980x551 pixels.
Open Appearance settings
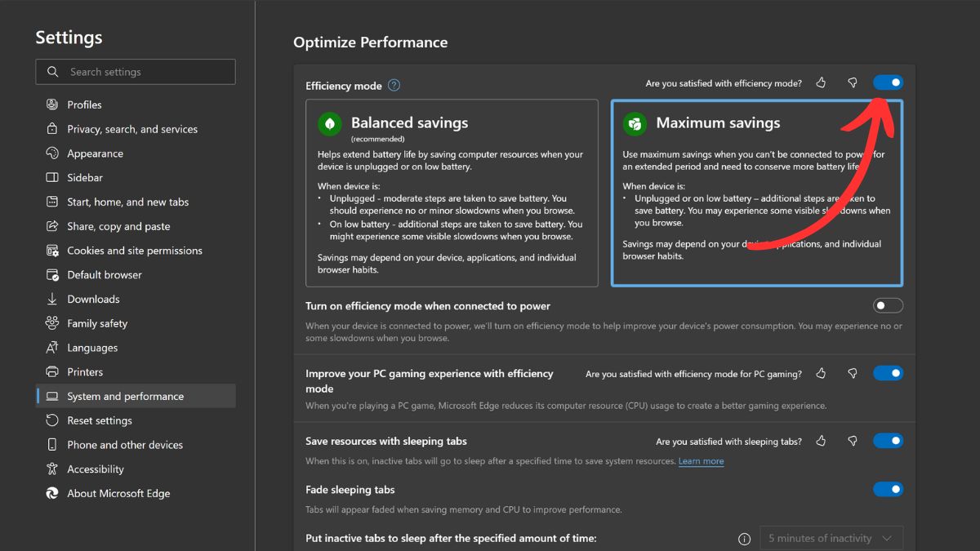click(x=93, y=153)
